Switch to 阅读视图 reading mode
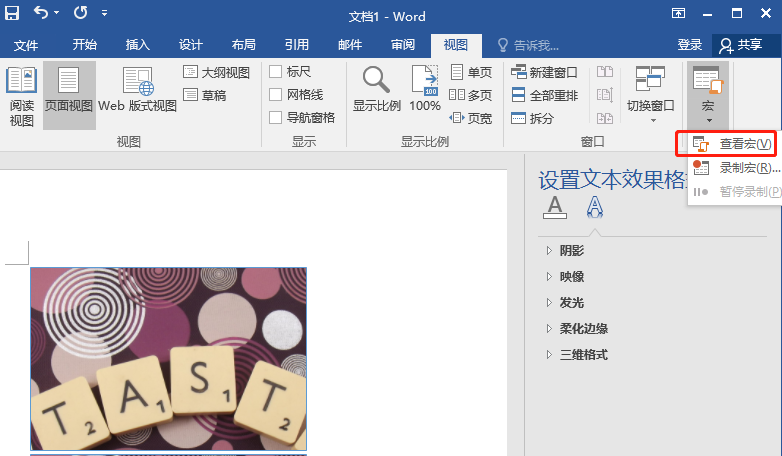This screenshot has height=456, width=782. tap(21, 96)
